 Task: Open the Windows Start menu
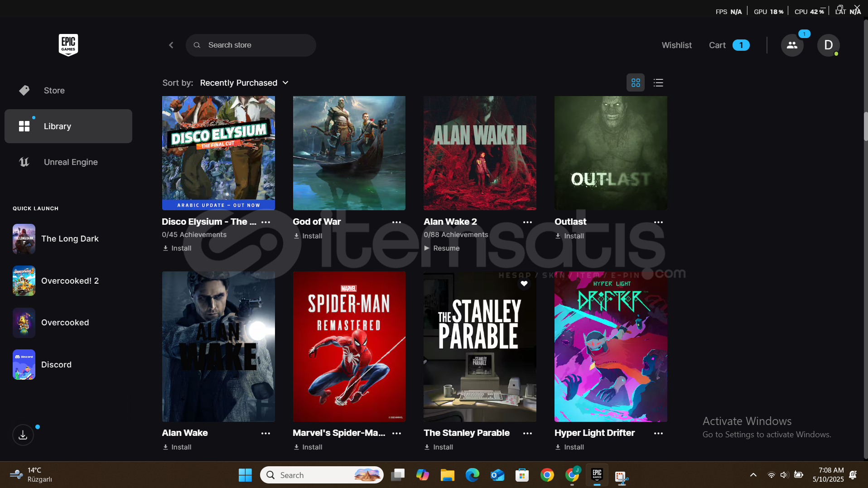[x=245, y=475]
